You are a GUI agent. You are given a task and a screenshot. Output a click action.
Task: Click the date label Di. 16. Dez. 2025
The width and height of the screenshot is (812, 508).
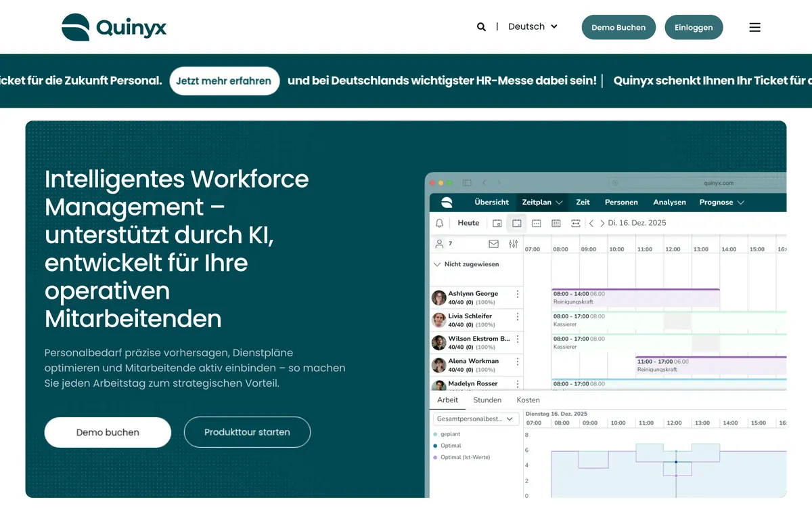tap(637, 223)
